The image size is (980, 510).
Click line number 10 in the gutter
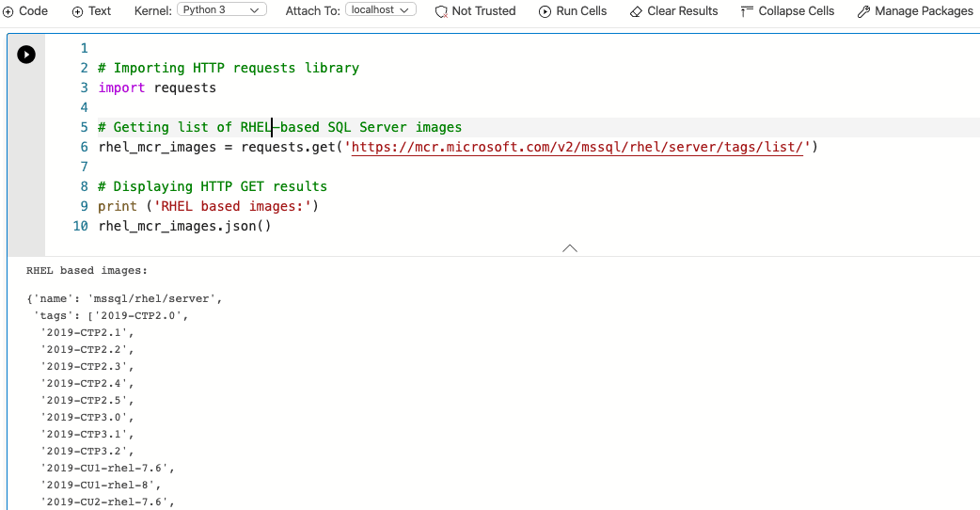(x=81, y=226)
